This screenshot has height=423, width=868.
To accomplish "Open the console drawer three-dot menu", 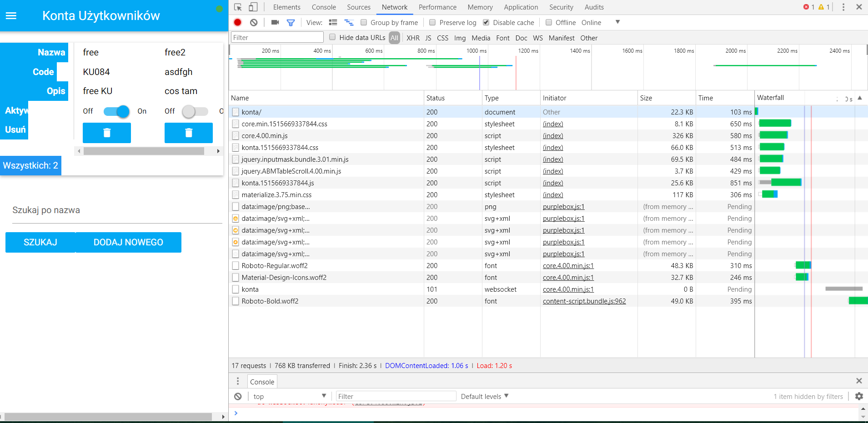I will (x=238, y=381).
